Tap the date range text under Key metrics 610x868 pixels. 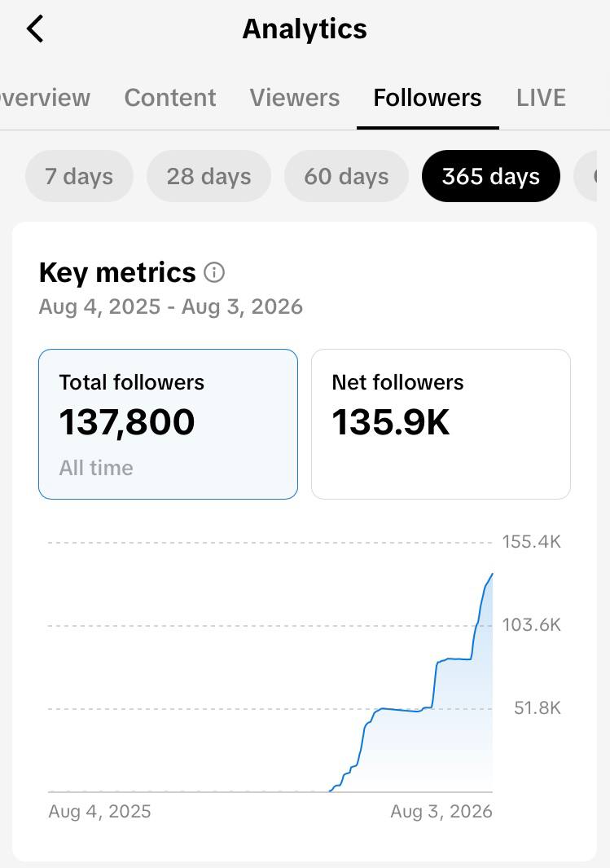(171, 306)
